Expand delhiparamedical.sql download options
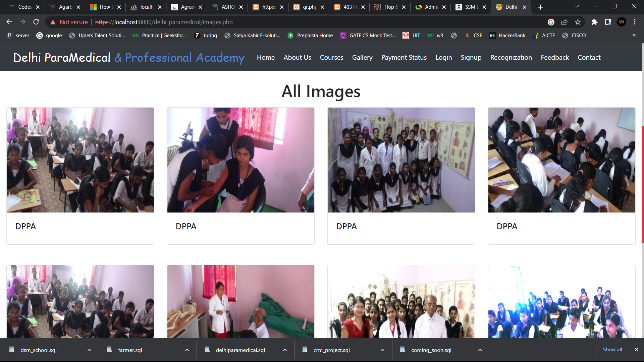Viewport: 644px width, 362px height. tap(285, 350)
